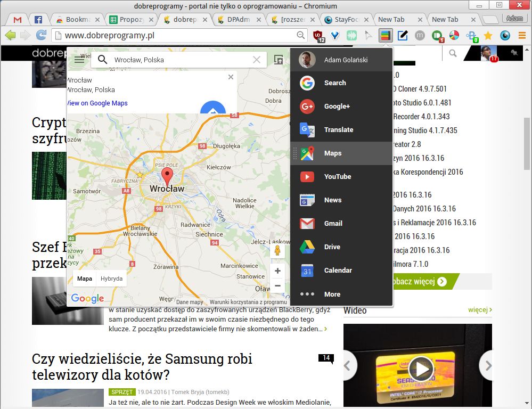The height and width of the screenshot is (409, 532).
Task: Click the SPRZĘT category tag
Action: (x=122, y=392)
